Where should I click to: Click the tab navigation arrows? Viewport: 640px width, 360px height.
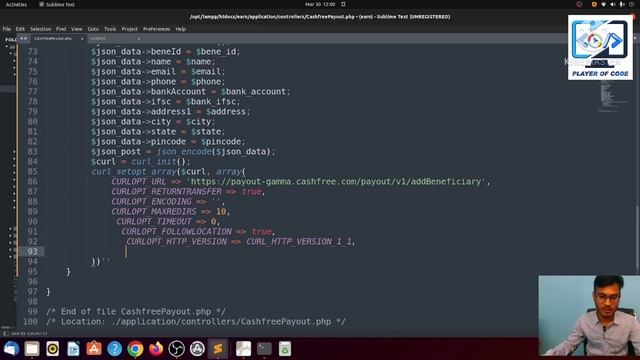[x=24, y=38]
